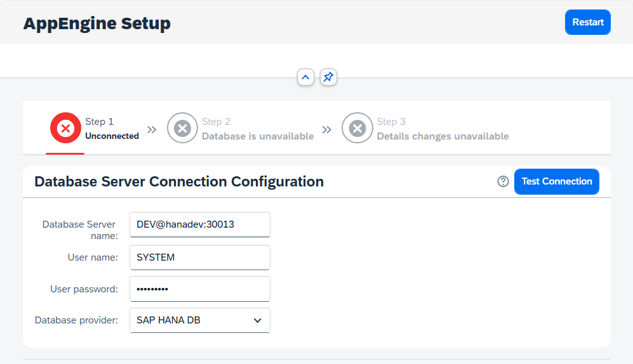Click into the User name field

(x=199, y=257)
